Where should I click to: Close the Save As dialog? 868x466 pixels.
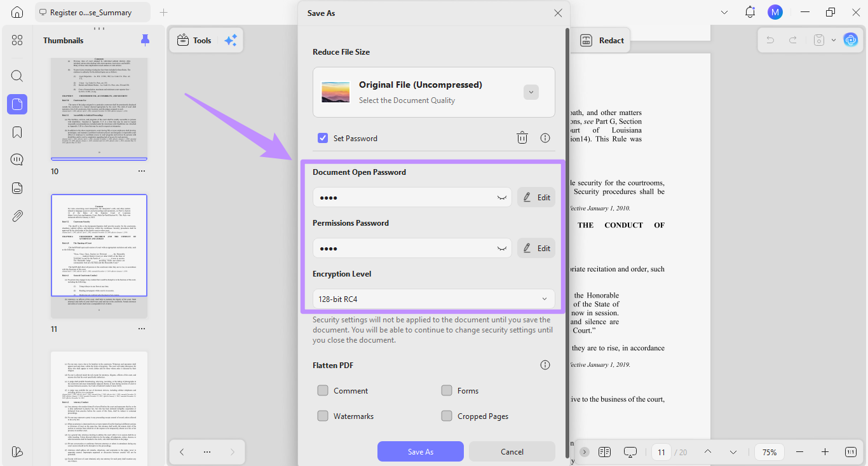558,13
